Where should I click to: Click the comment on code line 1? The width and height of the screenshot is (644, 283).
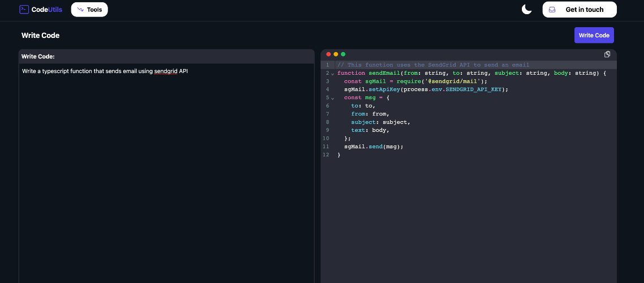click(x=433, y=65)
